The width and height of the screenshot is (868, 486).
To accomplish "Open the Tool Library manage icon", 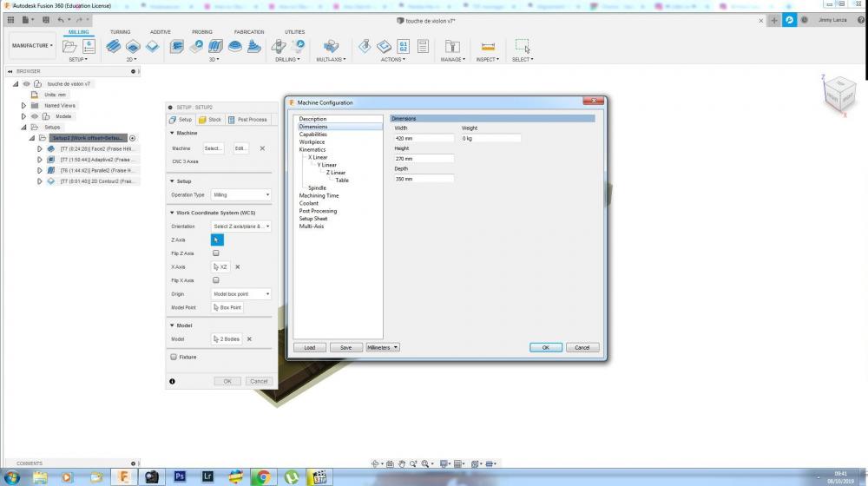I will (x=452, y=47).
